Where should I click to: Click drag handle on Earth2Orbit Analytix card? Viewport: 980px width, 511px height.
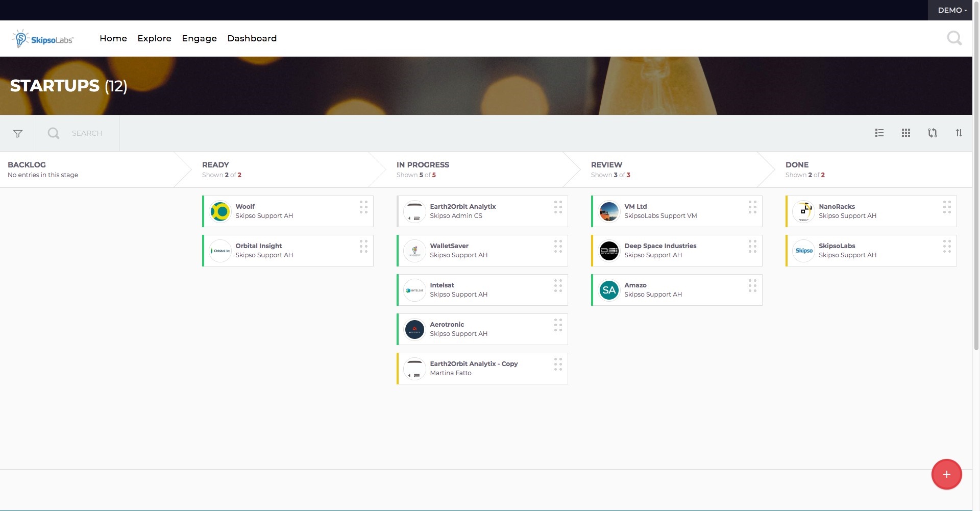tap(558, 207)
